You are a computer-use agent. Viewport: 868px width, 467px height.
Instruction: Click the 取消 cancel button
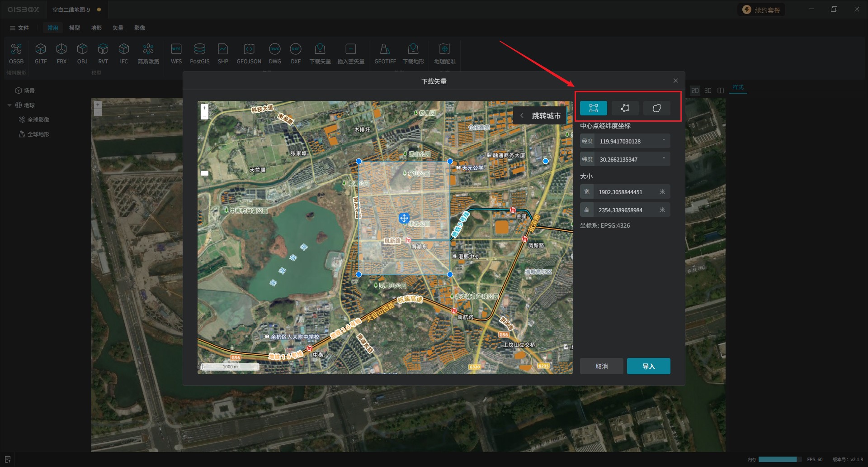[601, 366]
